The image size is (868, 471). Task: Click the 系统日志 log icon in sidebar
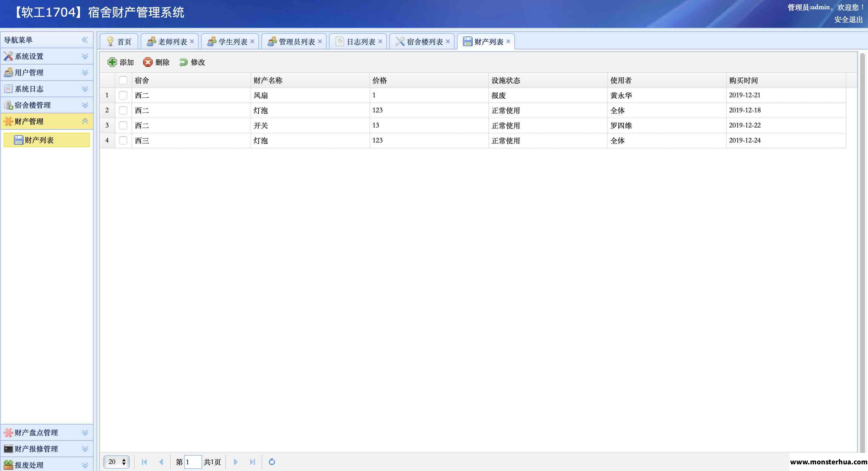(x=8, y=89)
